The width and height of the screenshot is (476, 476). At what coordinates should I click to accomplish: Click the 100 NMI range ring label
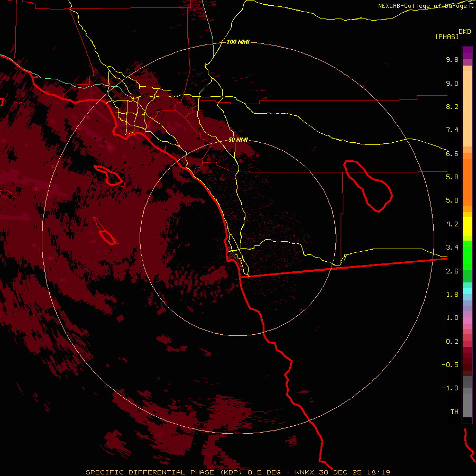238,42
